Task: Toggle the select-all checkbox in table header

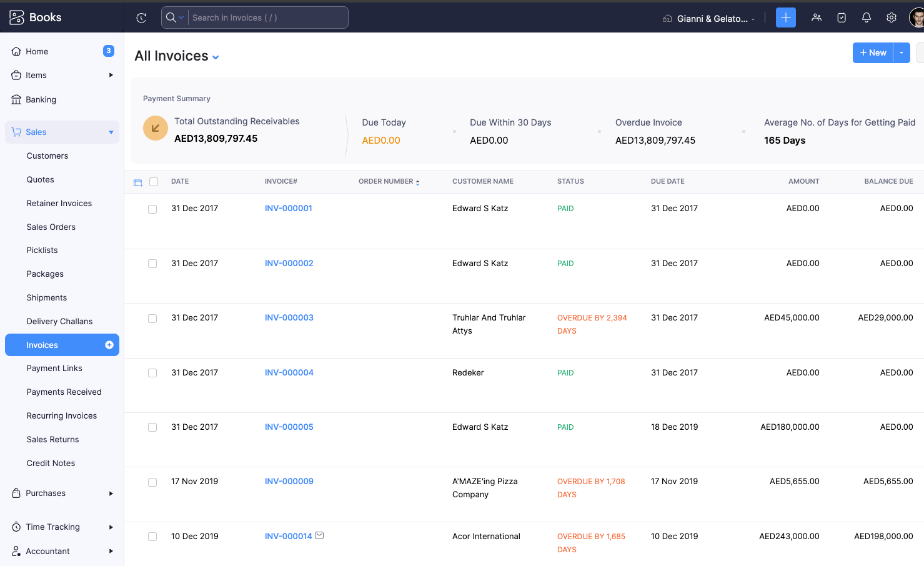Action: click(154, 182)
